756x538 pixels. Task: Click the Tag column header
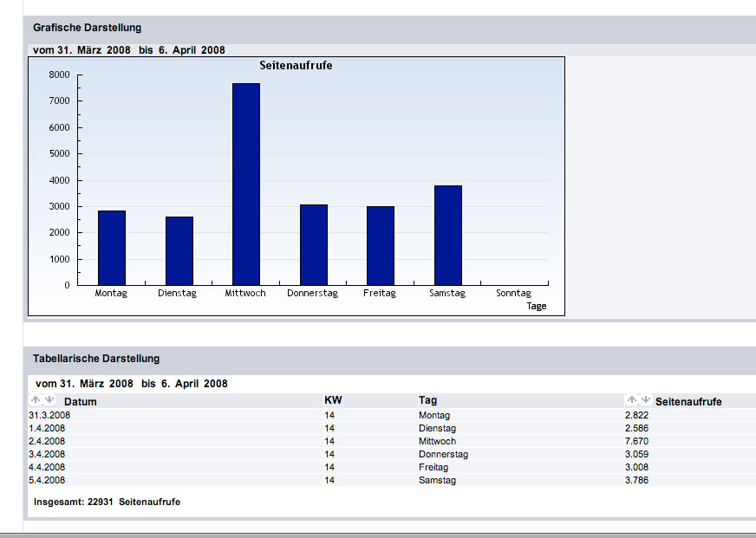[x=427, y=400]
